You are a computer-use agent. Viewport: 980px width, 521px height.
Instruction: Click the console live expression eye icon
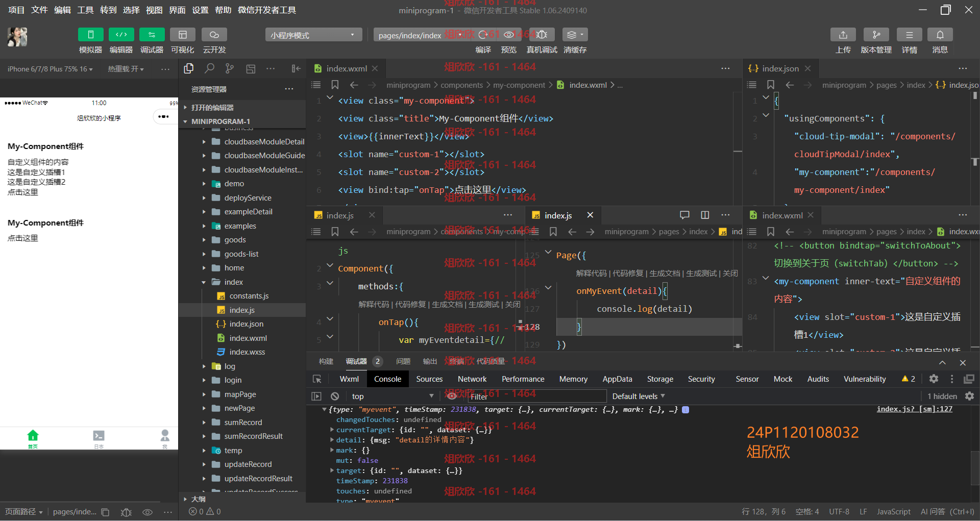[x=452, y=396]
